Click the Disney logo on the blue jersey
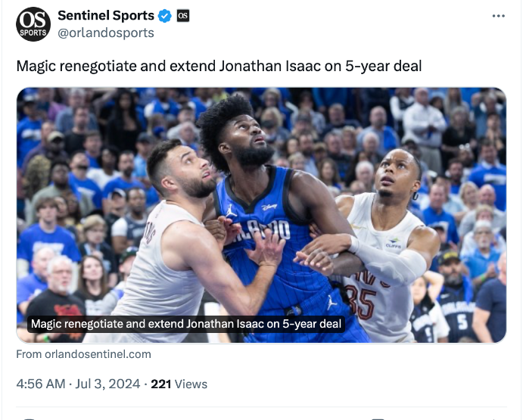523x420 pixels. click(269, 206)
